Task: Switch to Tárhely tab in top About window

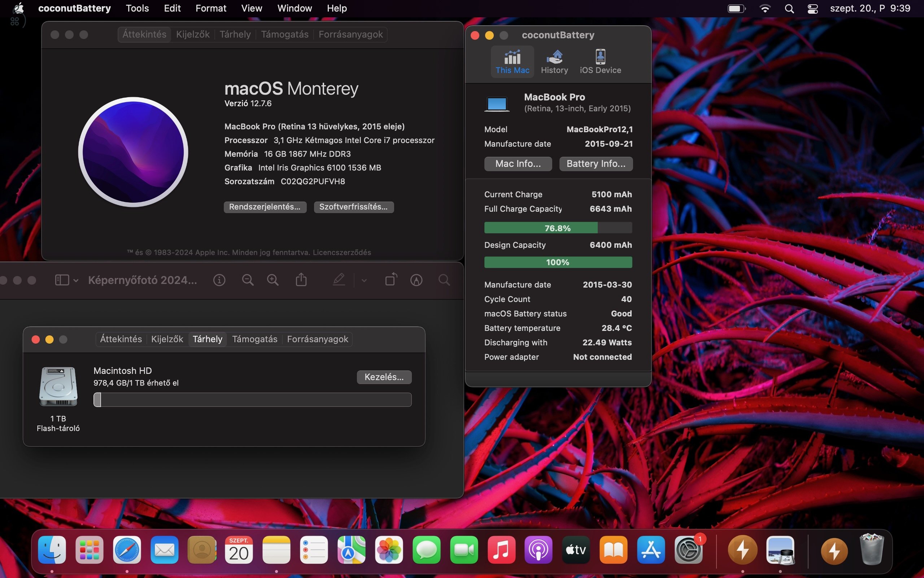Action: (235, 34)
